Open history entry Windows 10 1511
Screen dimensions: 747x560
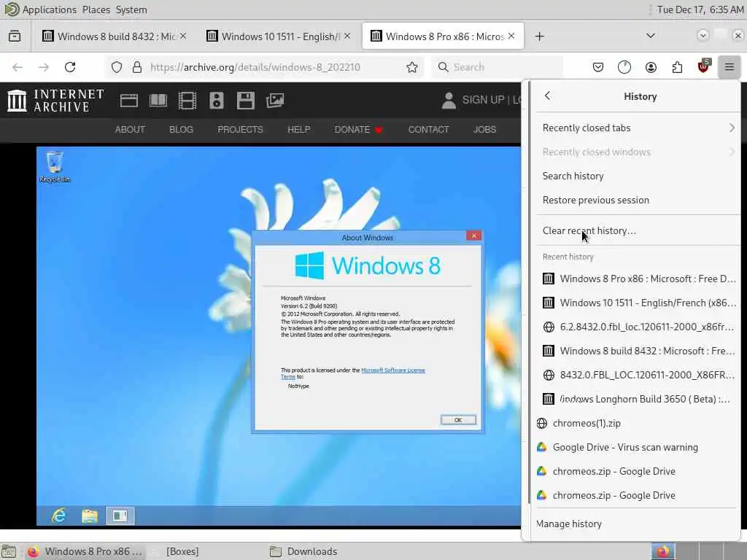[638, 303]
